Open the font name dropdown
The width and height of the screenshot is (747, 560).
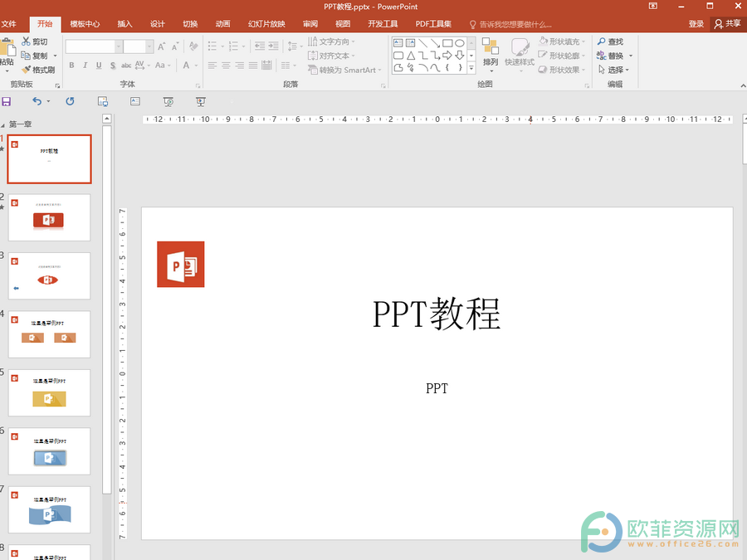(x=119, y=46)
